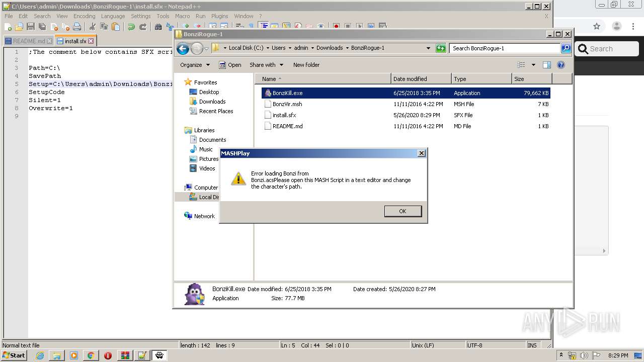The height and width of the screenshot is (362, 644).
Task: Show hidden system tray icons
Action: (561, 355)
